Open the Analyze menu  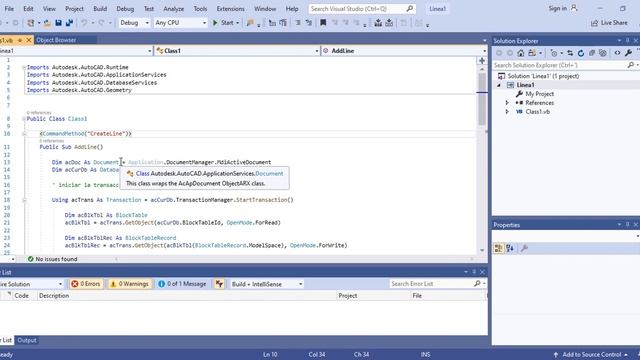coord(173,9)
